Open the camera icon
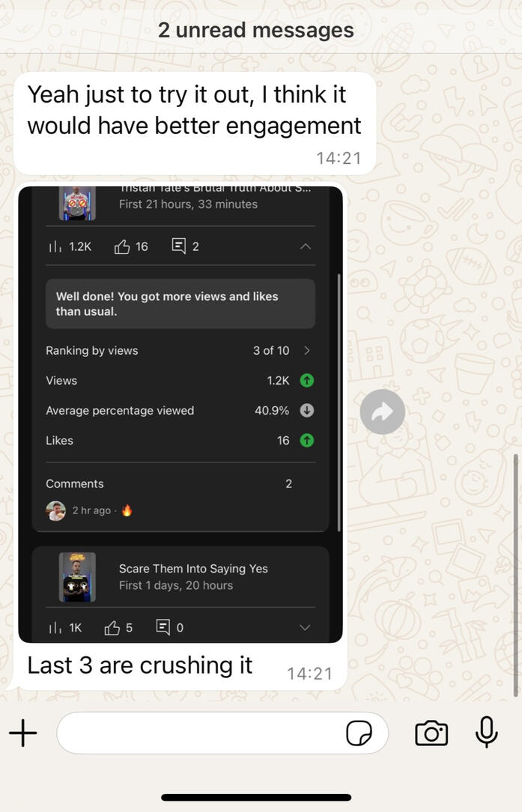The width and height of the screenshot is (522, 812). click(431, 733)
